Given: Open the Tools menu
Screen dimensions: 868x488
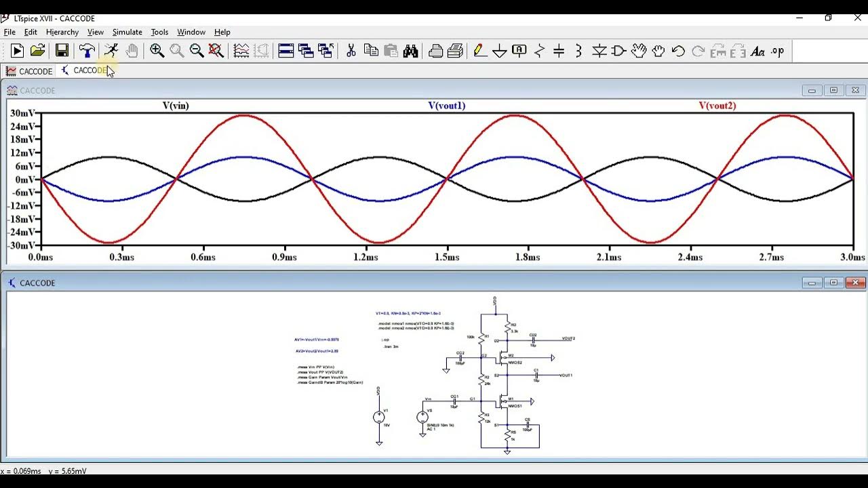Looking at the screenshot, I should point(159,32).
